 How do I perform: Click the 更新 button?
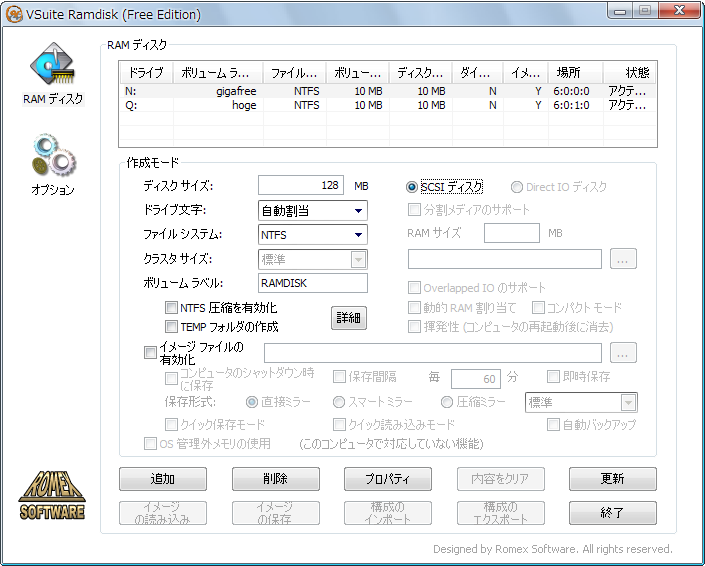(x=613, y=479)
